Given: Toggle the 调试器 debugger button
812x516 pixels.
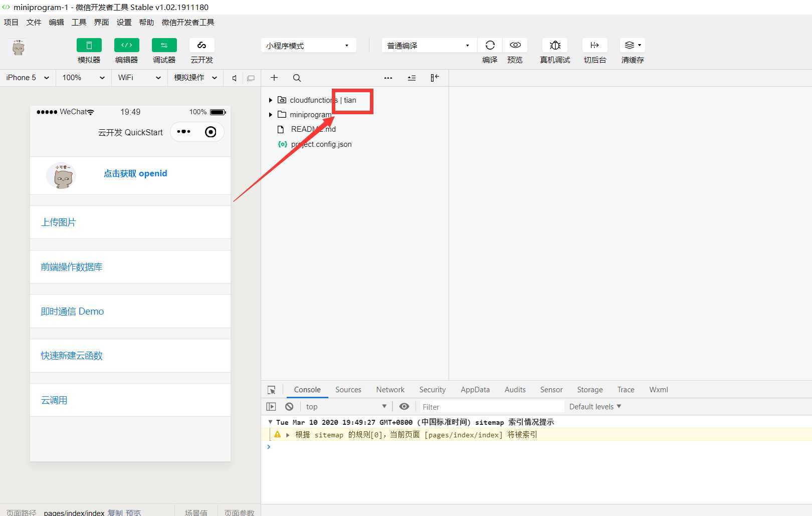Looking at the screenshot, I should 164,45.
